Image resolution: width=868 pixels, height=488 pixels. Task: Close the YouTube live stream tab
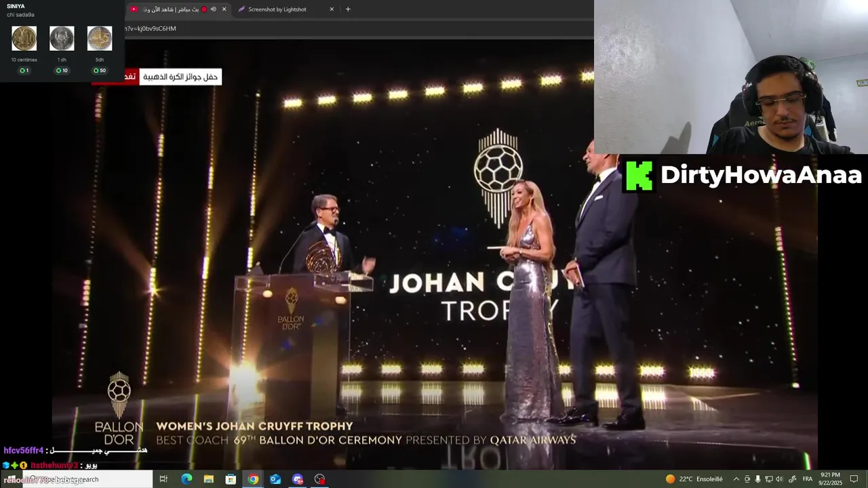(224, 9)
